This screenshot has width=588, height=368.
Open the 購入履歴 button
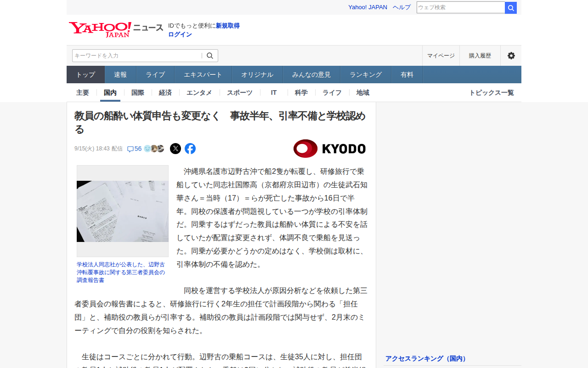tap(480, 56)
